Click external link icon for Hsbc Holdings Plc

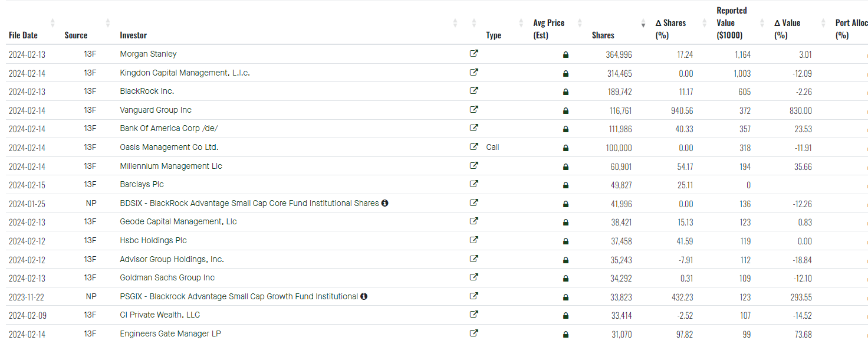click(474, 240)
